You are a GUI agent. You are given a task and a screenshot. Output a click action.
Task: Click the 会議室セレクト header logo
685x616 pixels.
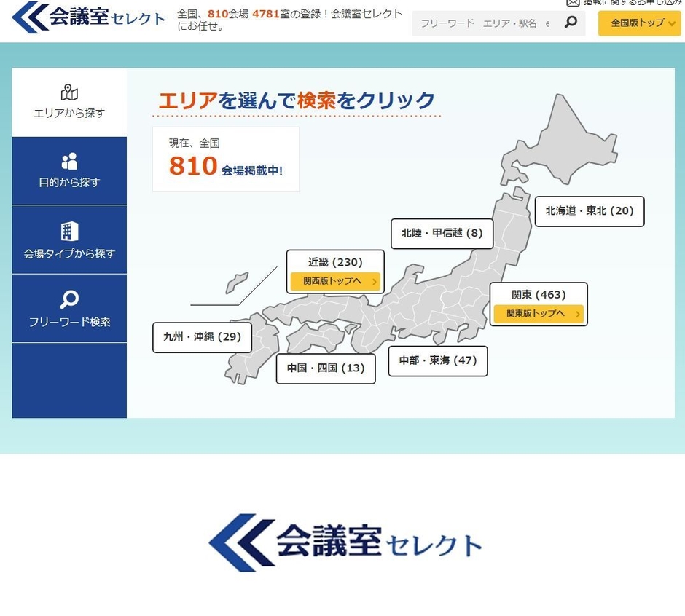[x=89, y=17]
